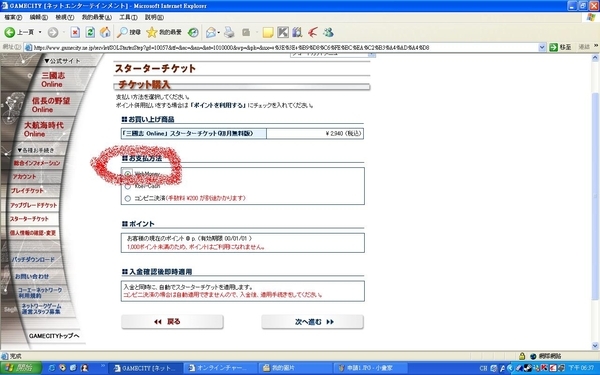Click the Internet zone globe in status bar
The height and width of the screenshot is (375, 600).
tap(533, 356)
